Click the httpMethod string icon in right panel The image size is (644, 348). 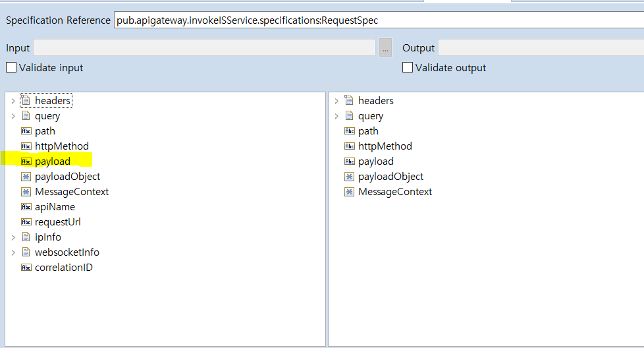350,146
